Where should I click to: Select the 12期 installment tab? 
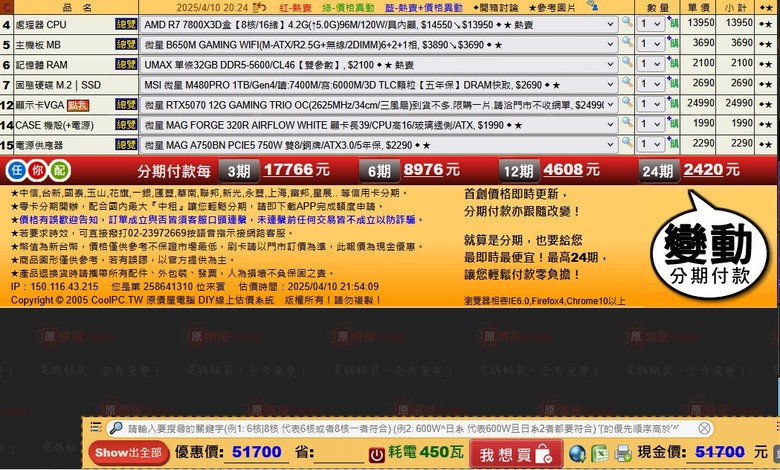pyautogui.click(x=518, y=171)
